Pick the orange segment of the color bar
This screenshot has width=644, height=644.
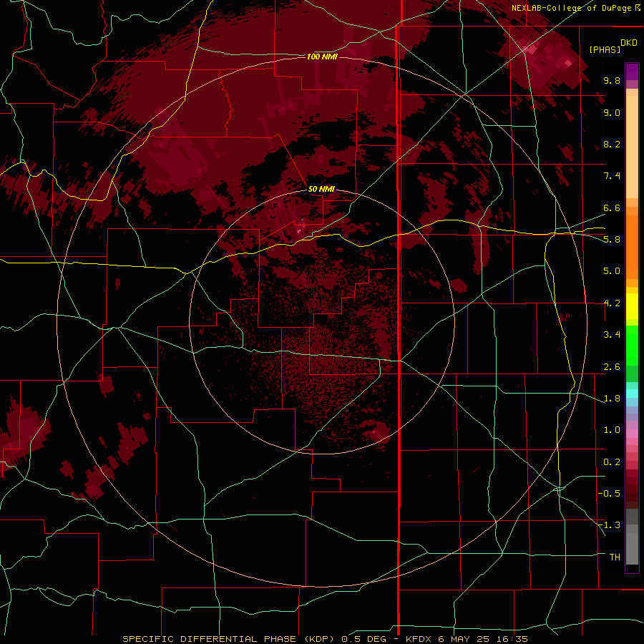click(x=632, y=248)
